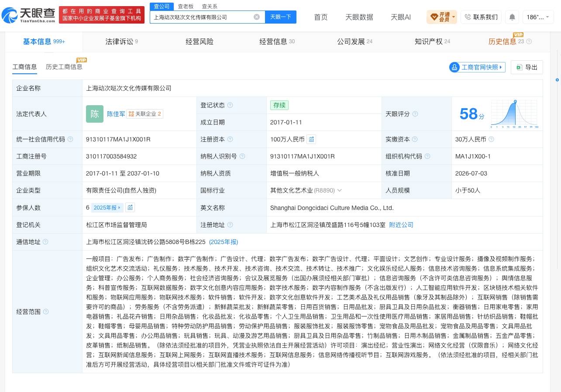Click the 附近公司 link
The image size is (561, 392).
coord(401,225)
